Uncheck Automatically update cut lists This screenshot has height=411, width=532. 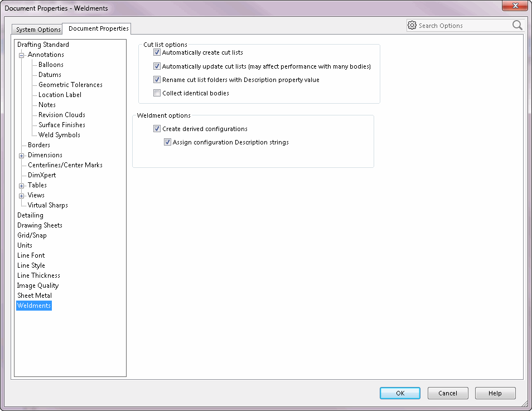[157, 66]
